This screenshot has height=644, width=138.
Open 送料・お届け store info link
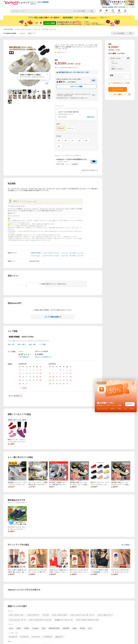point(21,345)
